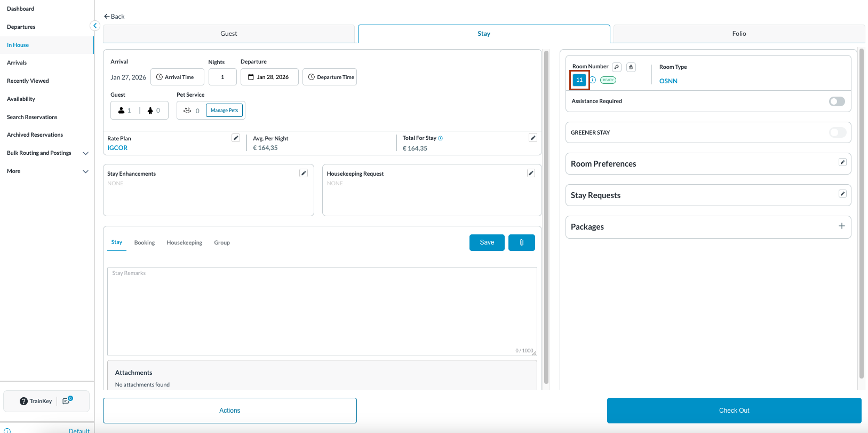Click the Manage Pets button
This screenshot has width=868, height=433.
coord(224,111)
